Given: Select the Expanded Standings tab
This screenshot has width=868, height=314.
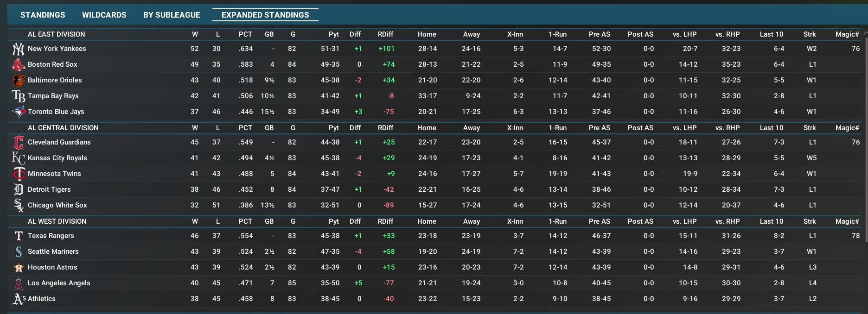Looking at the screenshot, I should [x=265, y=15].
